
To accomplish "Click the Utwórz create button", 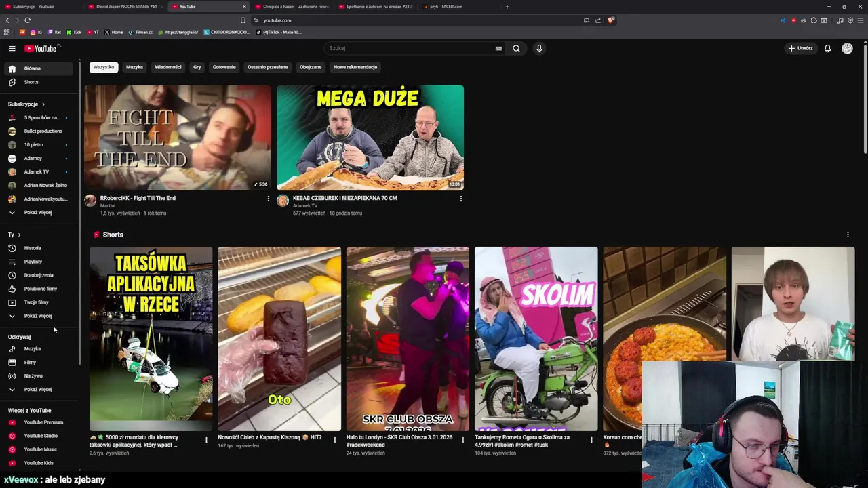I will pyautogui.click(x=800, y=48).
